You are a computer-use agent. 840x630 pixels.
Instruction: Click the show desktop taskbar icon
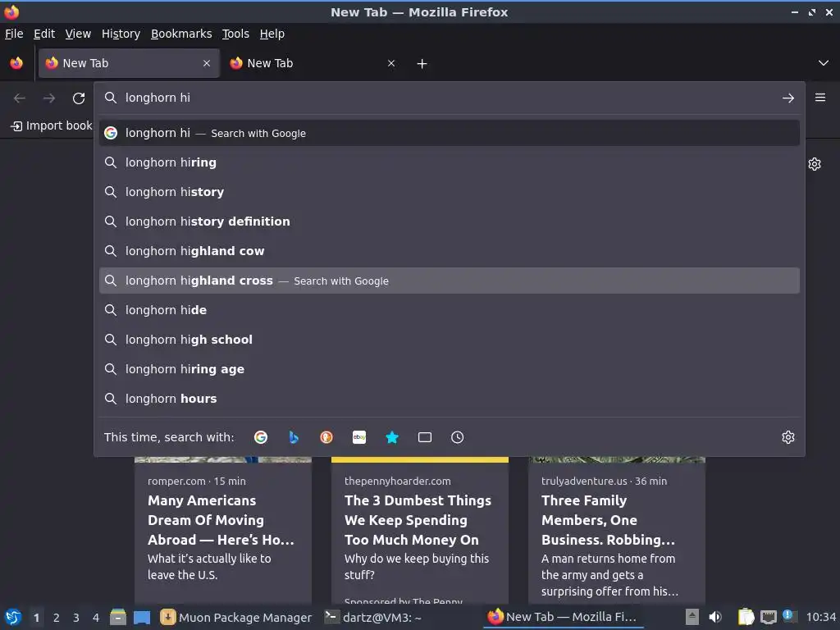click(142, 617)
